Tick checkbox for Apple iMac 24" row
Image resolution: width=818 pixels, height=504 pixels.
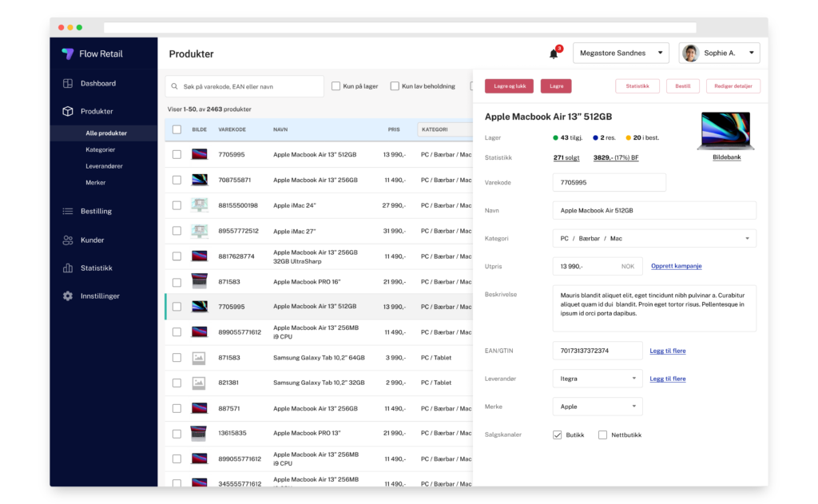[x=177, y=205]
